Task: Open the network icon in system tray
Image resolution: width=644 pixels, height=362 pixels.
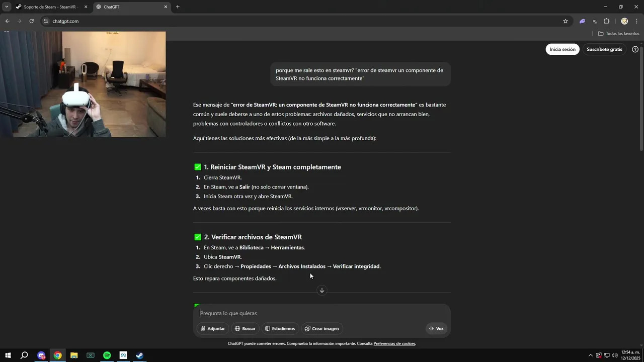Action: tap(607, 355)
